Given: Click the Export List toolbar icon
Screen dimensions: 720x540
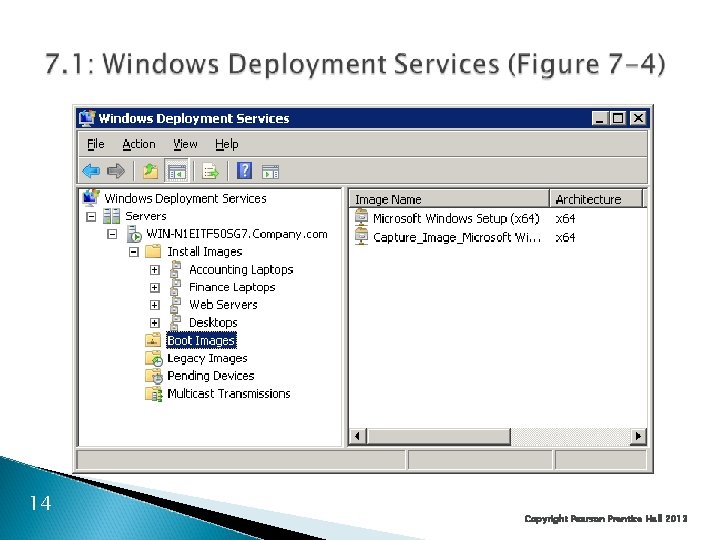Looking at the screenshot, I should 210,172.
